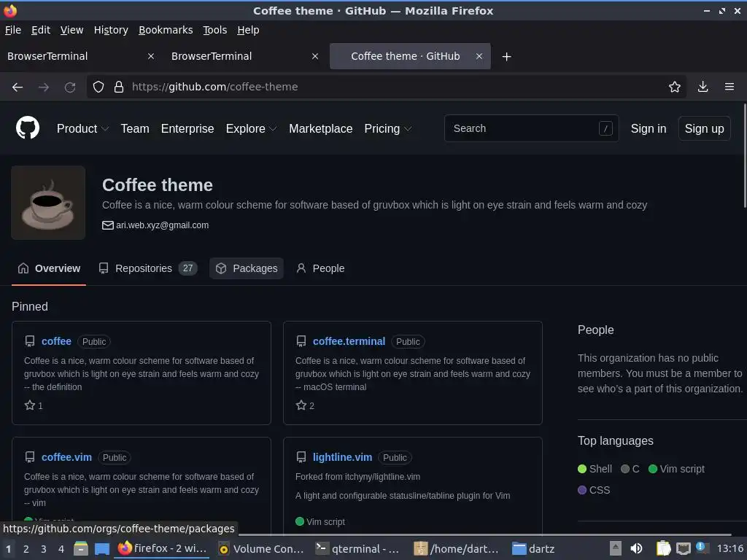This screenshot has width=747, height=560.
Task: Go back using the browser back arrow
Action: [18, 87]
